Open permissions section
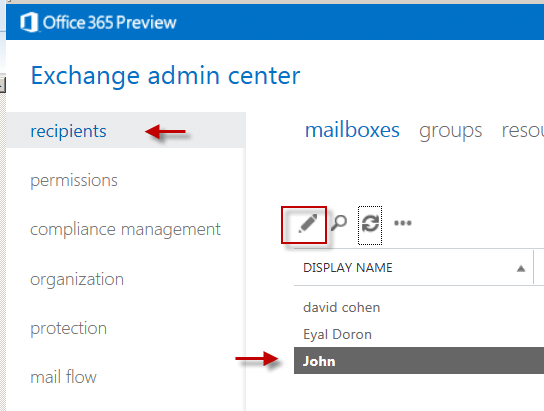The height and width of the screenshot is (411, 544). [74, 181]
